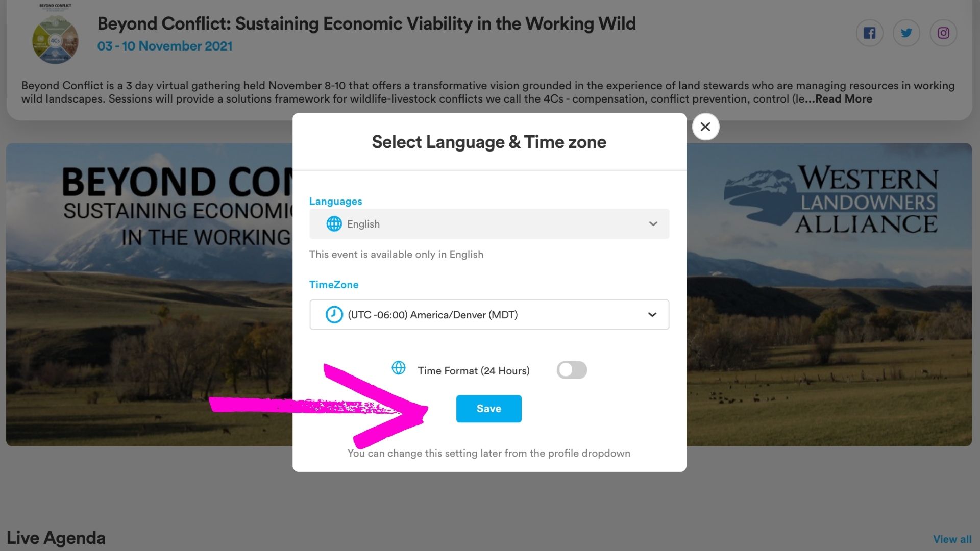Open the Facebook social icon

click(869, 33)
